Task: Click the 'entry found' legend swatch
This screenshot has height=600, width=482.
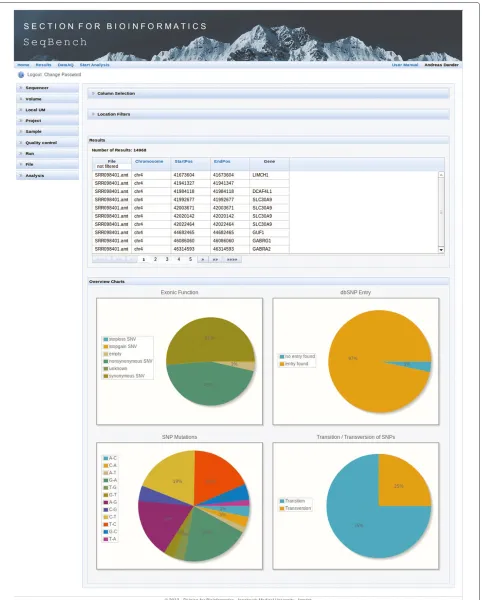Action: pyautogui.click(x=282, y=364)
